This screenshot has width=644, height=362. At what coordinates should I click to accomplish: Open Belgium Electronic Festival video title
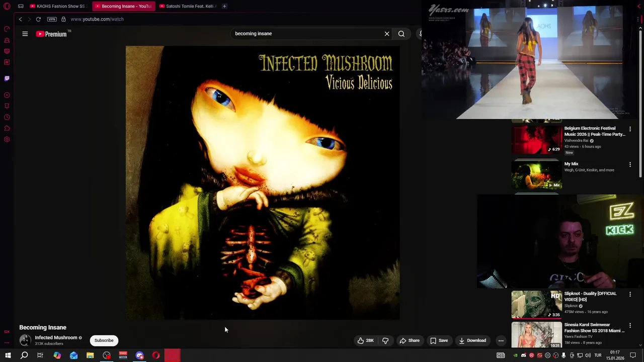click(x=595, y=131)
